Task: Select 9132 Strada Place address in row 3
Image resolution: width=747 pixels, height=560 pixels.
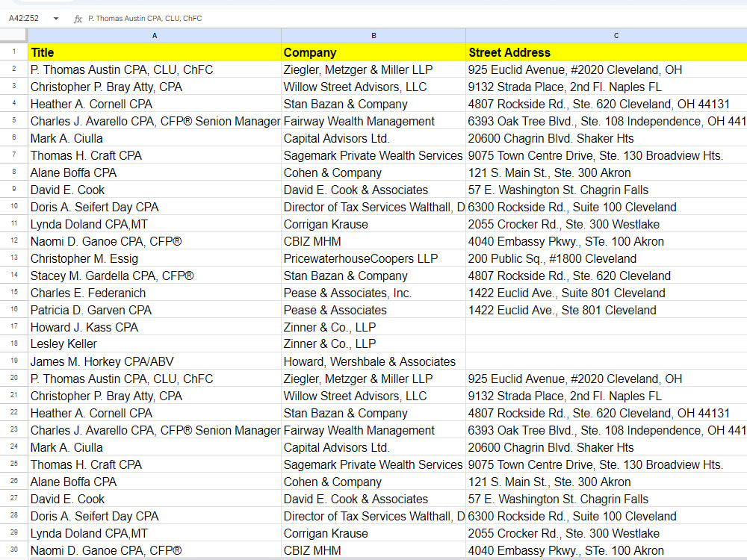Action: click(607, 87)
